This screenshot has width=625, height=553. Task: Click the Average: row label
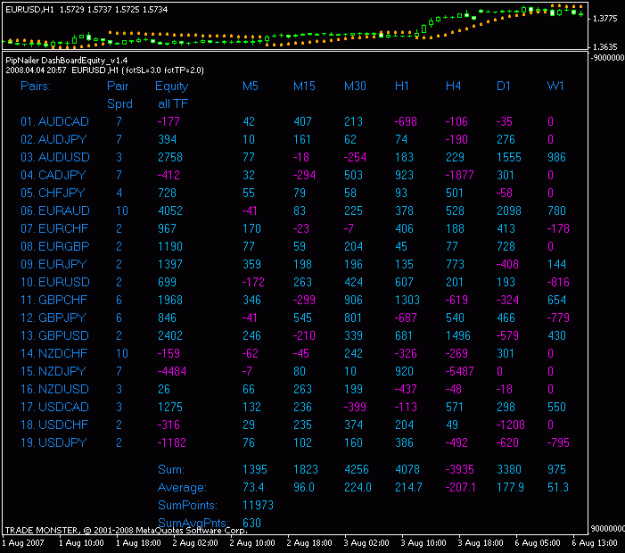pyautogui.click(x=182, y=488)
